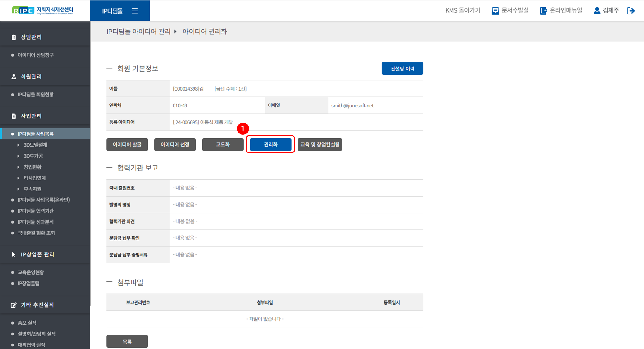Click the 김제주 user profile icon
Image resolution: width=644 pixels, height=349 pixels.
coord(597,11)
